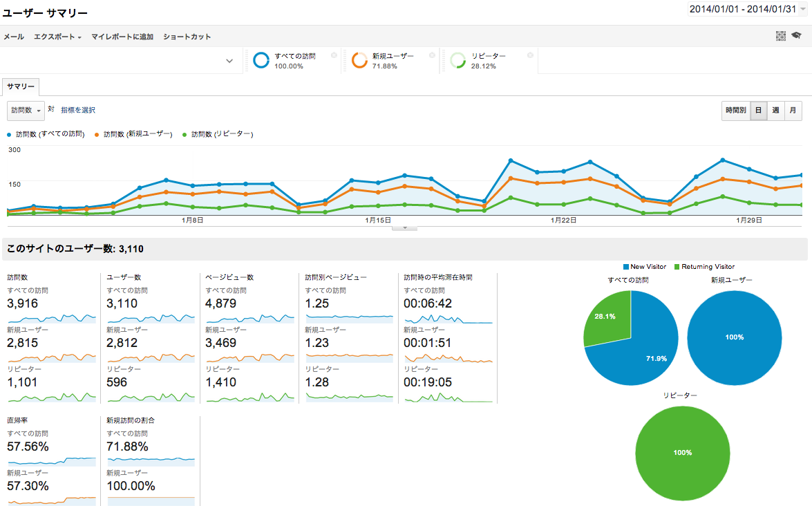This screenshot has height=506, width=812.
Task: Click the ユーザー サマリー page title
Action: [45, 13]
